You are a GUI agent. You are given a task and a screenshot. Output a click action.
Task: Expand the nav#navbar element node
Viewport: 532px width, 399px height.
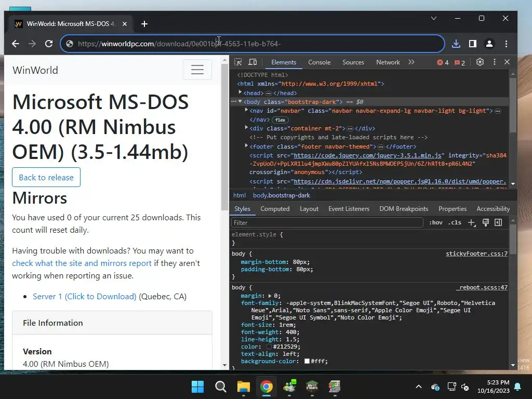pos(246,110)
